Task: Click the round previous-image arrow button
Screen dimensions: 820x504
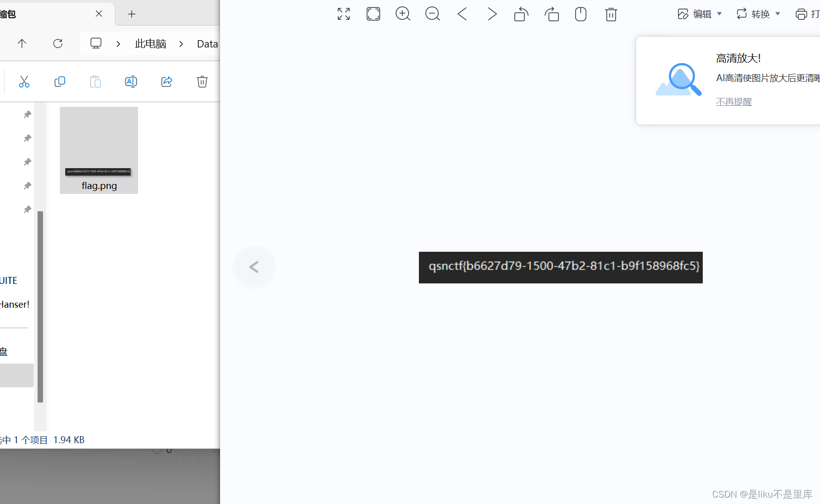Action: click(254, 267)
